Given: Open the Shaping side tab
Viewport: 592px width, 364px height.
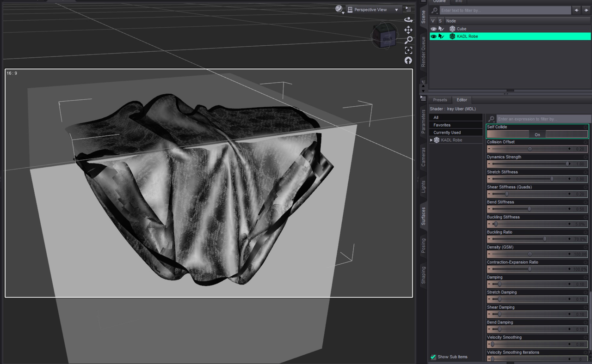Looking at the screenshot, I should pyautogui.click(x=423, y=275).
